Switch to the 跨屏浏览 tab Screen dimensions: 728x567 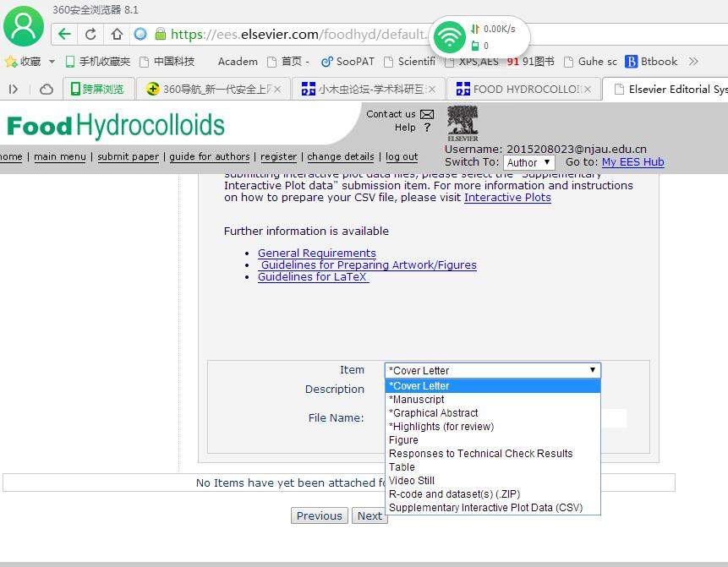point(98,89)
